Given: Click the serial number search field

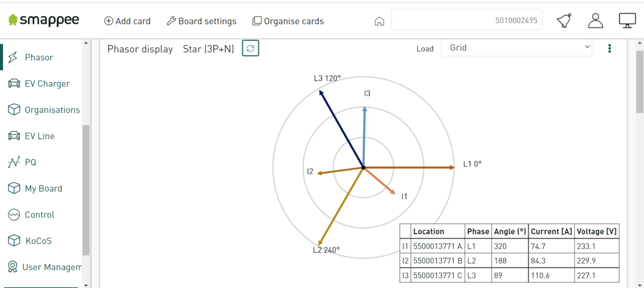Looking at the screenshot, I should (x=467, y=20).
